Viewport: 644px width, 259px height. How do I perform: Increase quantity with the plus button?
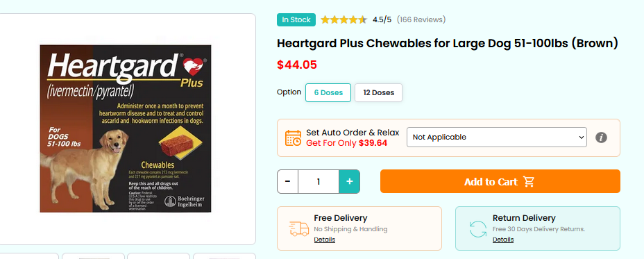pyautogui.click(x=350, y=181)
